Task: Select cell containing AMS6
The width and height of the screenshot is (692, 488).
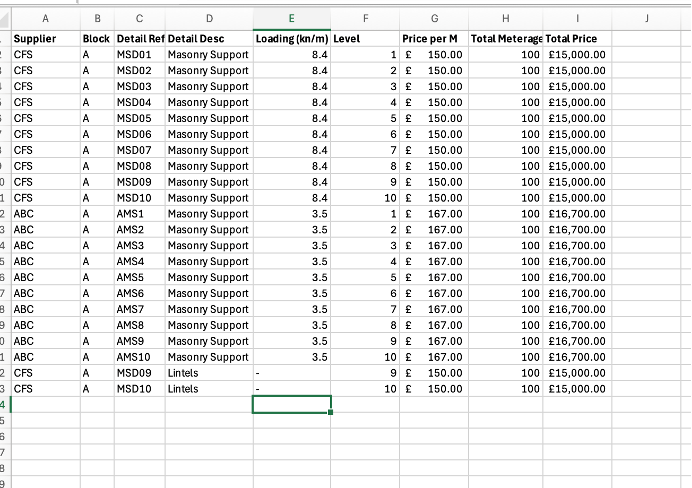Action: coord(140,293)
